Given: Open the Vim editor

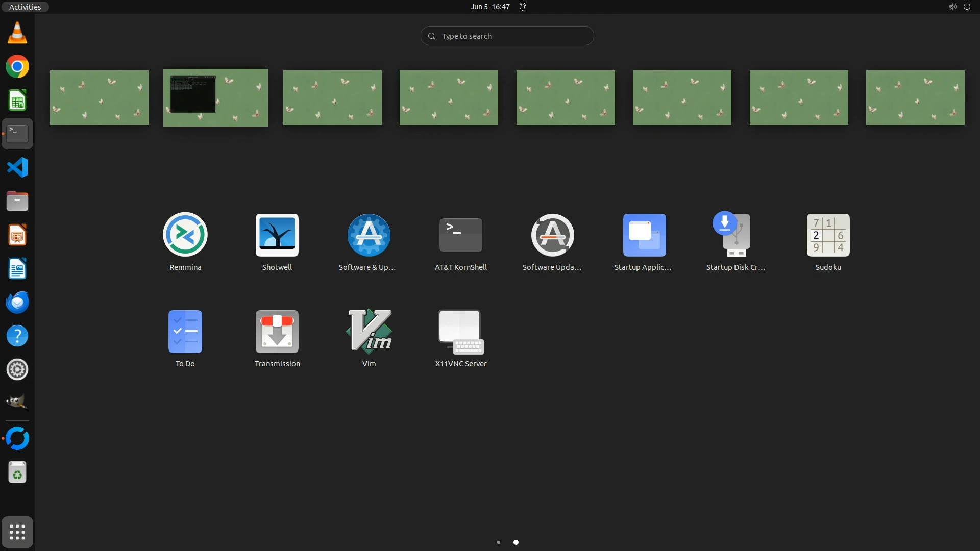Looking at the screenshot, I should (x=369, y=332).
